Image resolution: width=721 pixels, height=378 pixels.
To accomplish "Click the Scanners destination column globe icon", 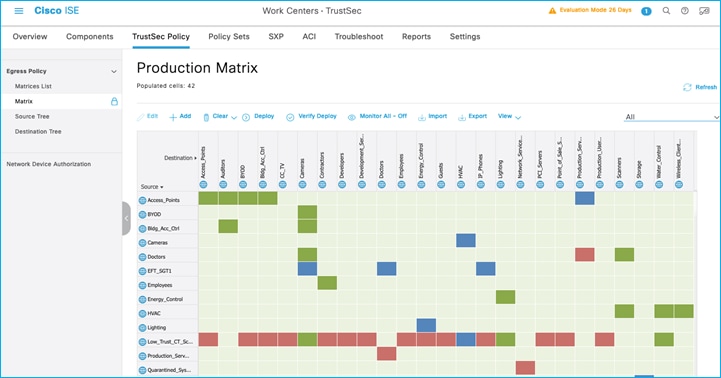I will click(x=619, y=185).
